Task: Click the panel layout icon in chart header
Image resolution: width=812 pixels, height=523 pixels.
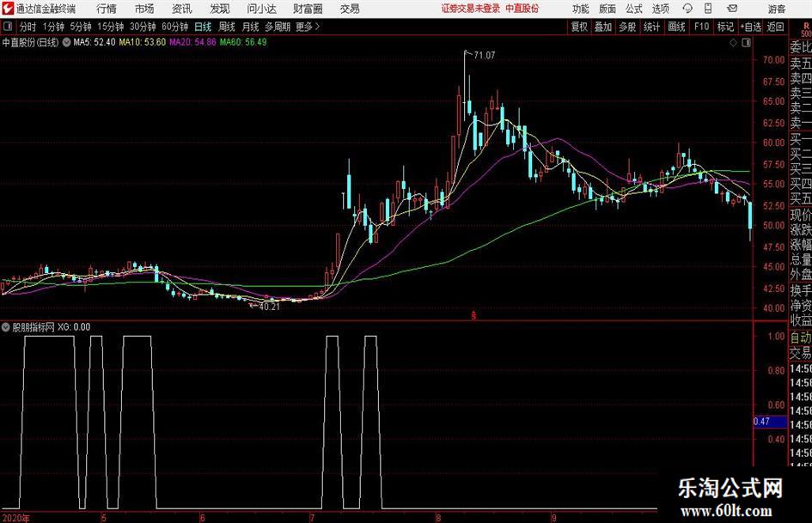Action: coord(746,43)
